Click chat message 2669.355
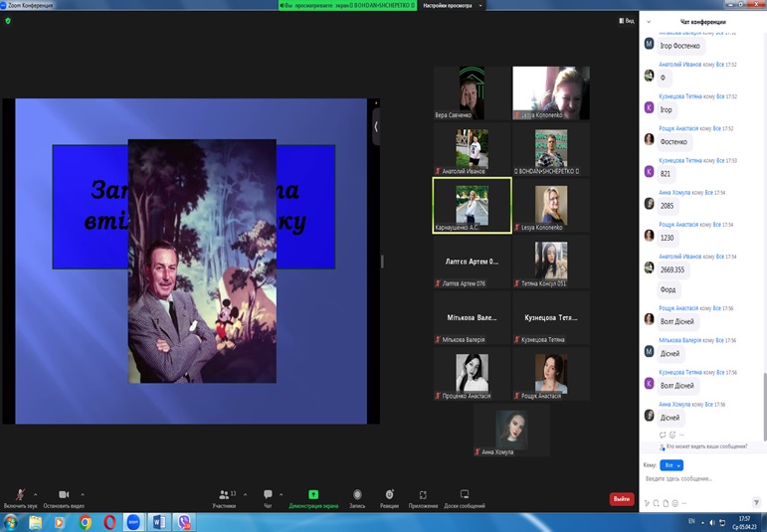Image resolution: width=767 pixels, height=532 pixels. pyautogui.click(x=672, y=269)
